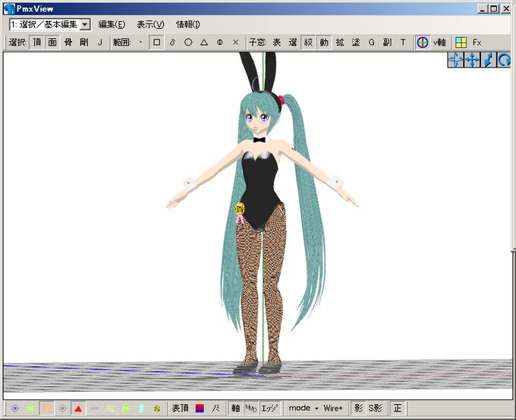This screenshot has width=516, height=420.
Task: Toggle the S影 self-shadow option
Action: [x=375, y=409]
